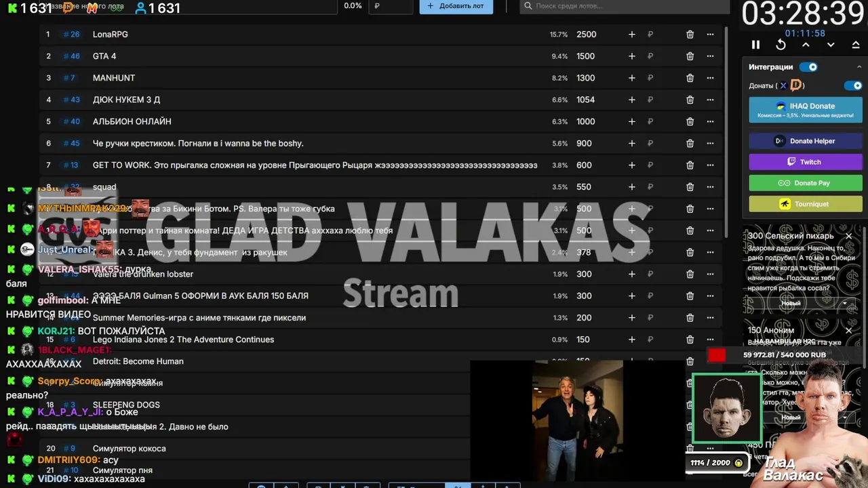Click the Добавить лот button
The width and height of the screenshot is (868, 488).
tap(456, 6)
